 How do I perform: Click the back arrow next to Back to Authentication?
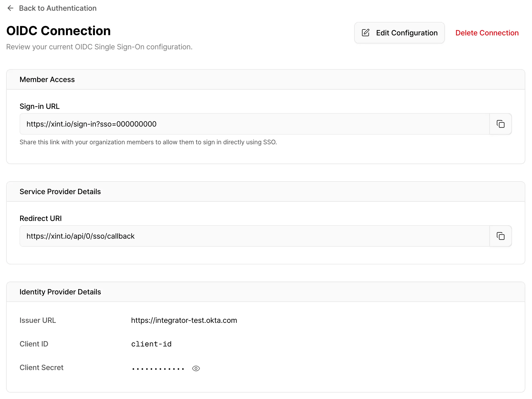coord(10,8)
